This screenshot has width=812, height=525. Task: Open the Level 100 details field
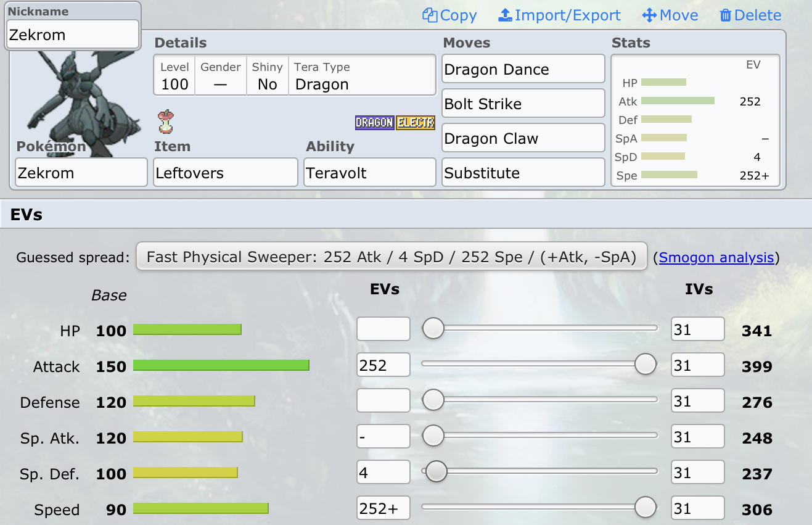pyautogui.click(x=174, y=76)
